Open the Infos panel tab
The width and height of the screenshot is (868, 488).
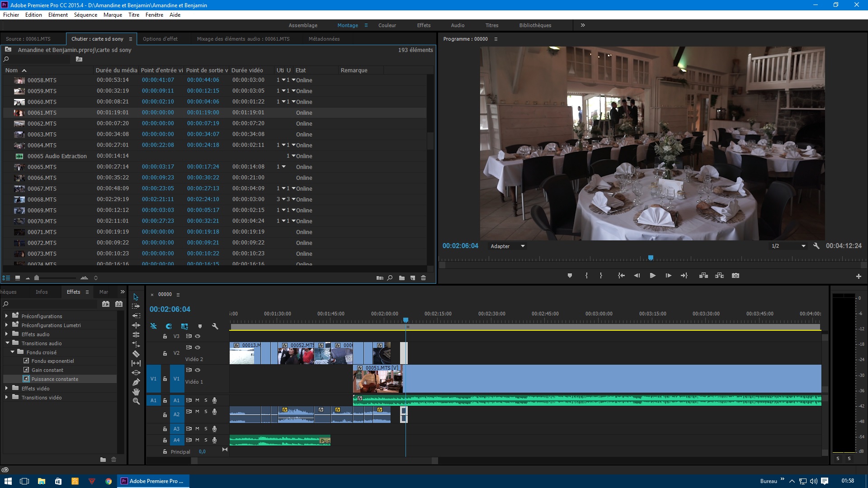coord(42,292)
